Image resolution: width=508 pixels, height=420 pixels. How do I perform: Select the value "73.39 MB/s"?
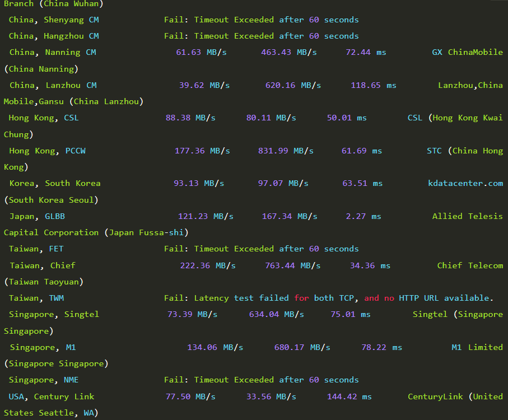coord(193,314)
